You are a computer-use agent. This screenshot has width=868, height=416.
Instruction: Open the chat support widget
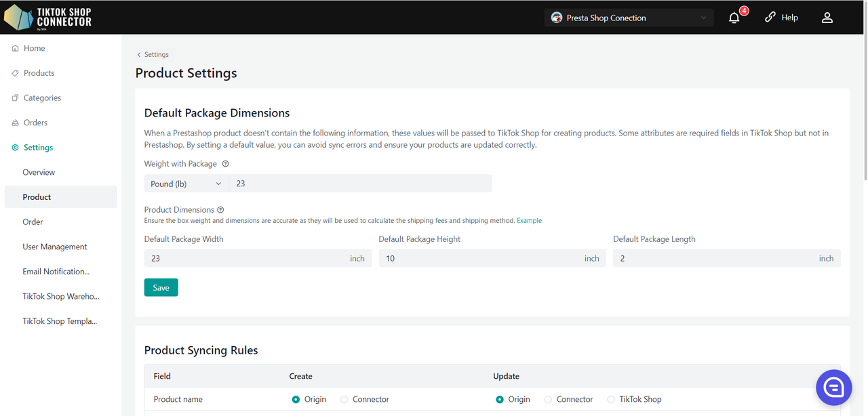click(x=833, y=388)
